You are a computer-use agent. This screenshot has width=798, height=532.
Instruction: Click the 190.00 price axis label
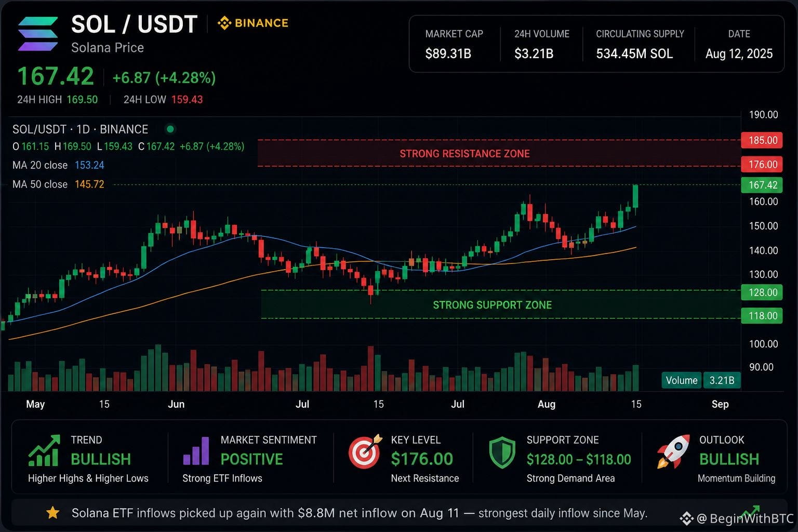(x=763, y=115)
